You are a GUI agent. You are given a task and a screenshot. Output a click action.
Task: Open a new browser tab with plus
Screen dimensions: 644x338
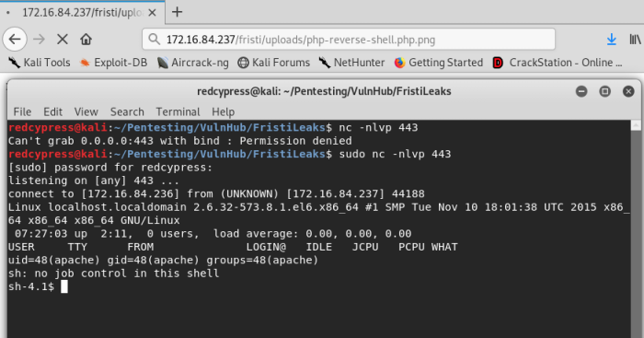coord(177,12)
